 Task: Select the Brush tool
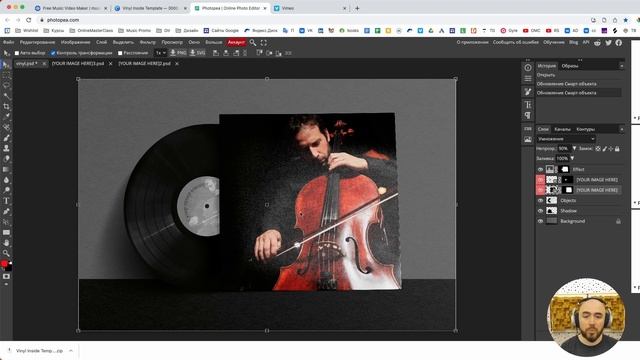coord(6,138)
